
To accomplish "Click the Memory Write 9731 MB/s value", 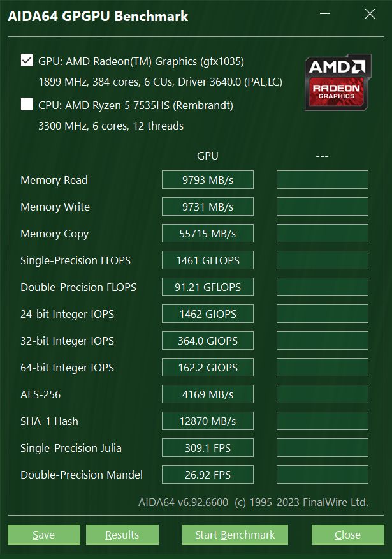I will tap(208, 207).
